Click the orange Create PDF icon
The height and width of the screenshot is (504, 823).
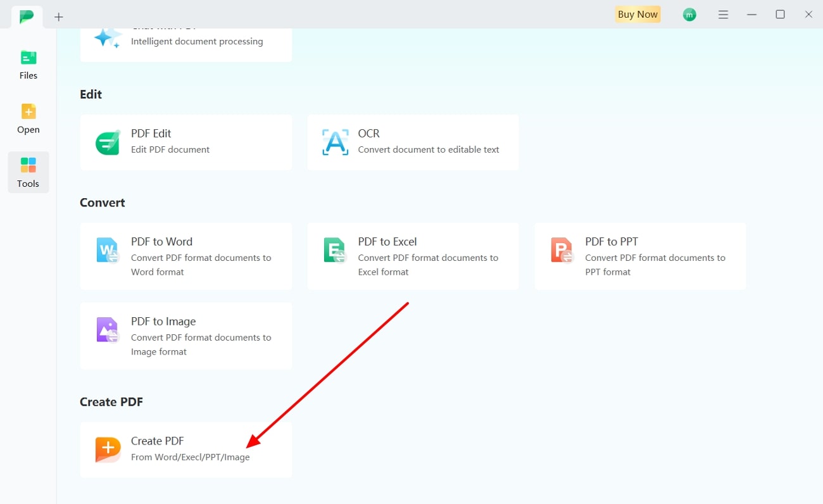pos(108,450)
